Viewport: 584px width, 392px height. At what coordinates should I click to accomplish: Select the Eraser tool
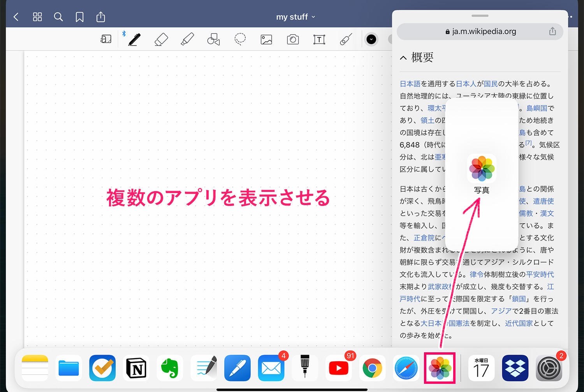[x=161, y=39]
